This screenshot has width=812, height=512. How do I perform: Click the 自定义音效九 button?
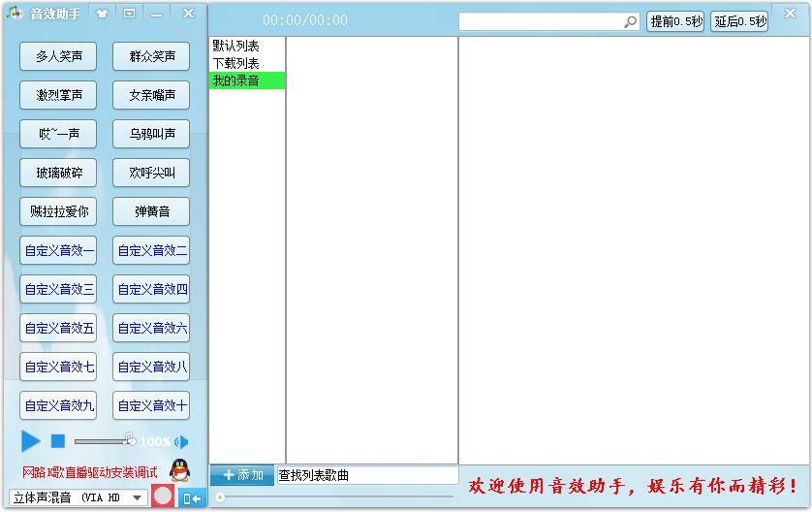point(58,405)
